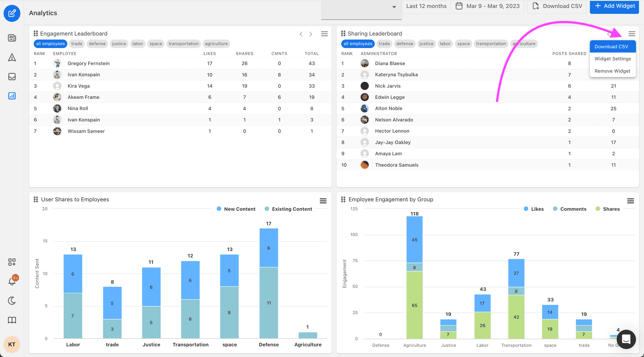
Task: Select trade filter in Sharing Leaderboard
Action: [384, 43]
